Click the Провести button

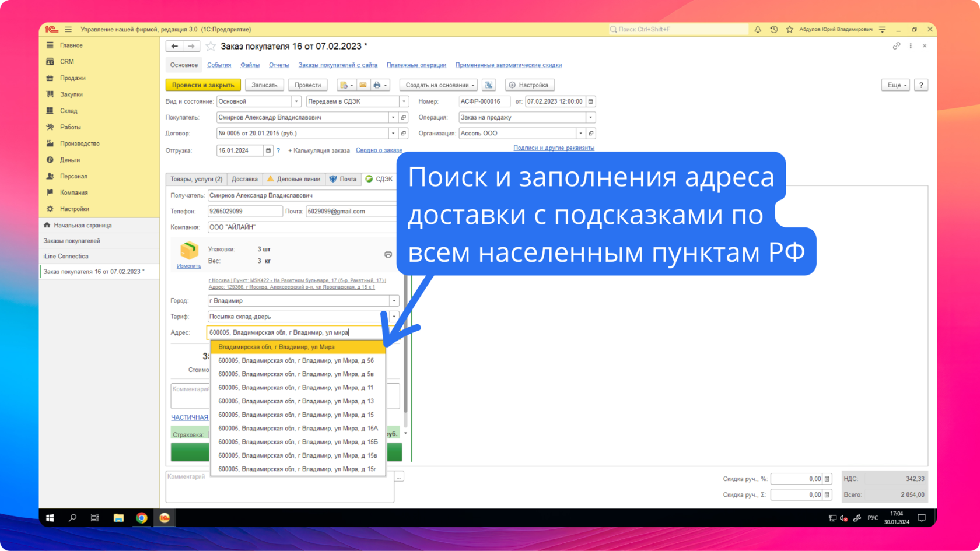(x=307, y=85)
